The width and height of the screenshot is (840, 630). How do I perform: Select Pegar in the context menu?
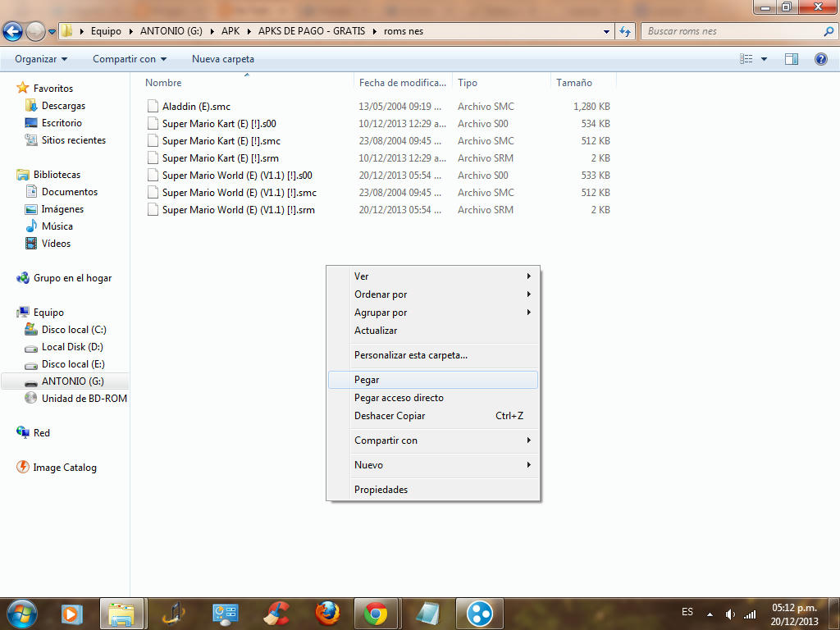[367, 380]
